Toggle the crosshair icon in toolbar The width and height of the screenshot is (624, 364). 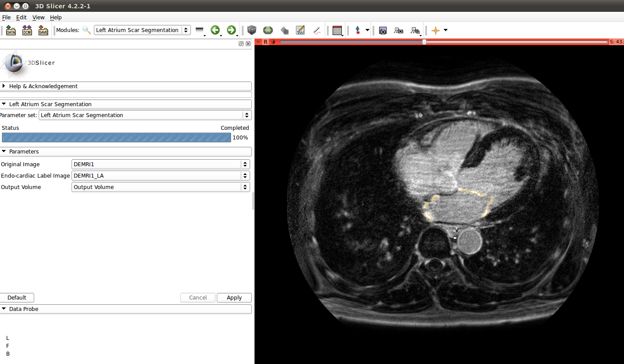coord(435,30)
